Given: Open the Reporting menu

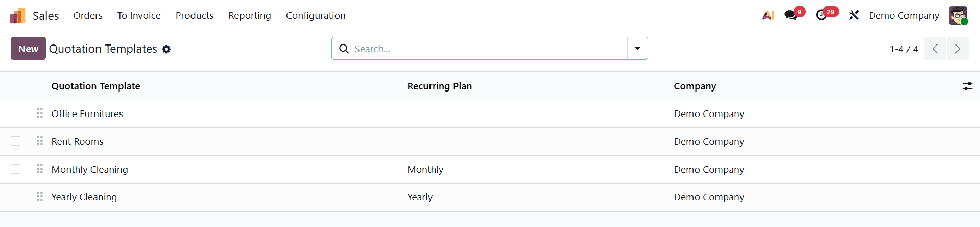Looking at the screenshot, I should [x=250, y=16].
